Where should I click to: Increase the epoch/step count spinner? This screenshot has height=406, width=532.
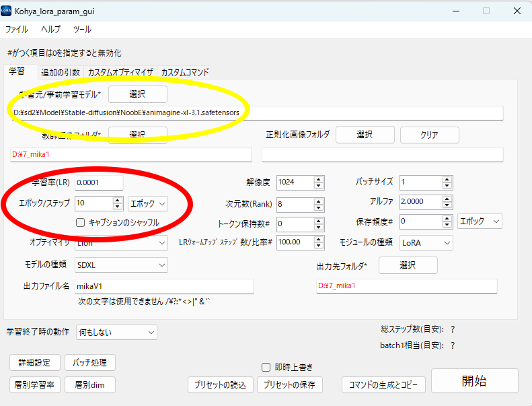[x=118, y=200]
